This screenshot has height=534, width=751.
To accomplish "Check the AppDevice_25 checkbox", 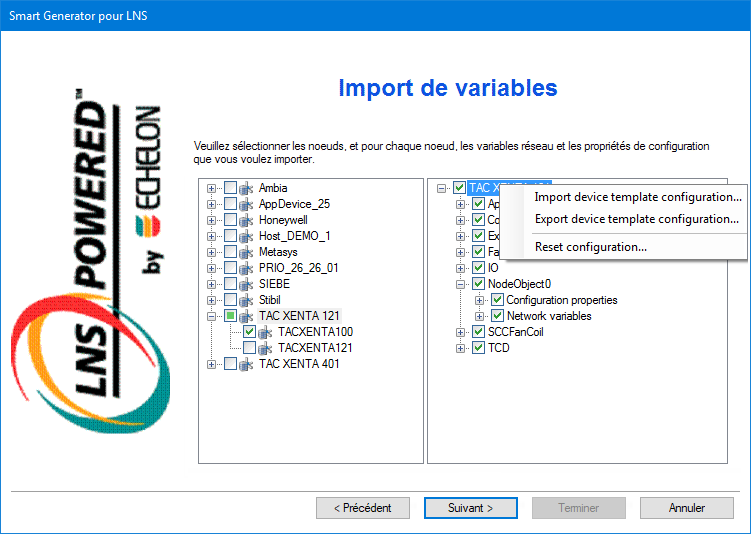I will [x=230, y=204].
